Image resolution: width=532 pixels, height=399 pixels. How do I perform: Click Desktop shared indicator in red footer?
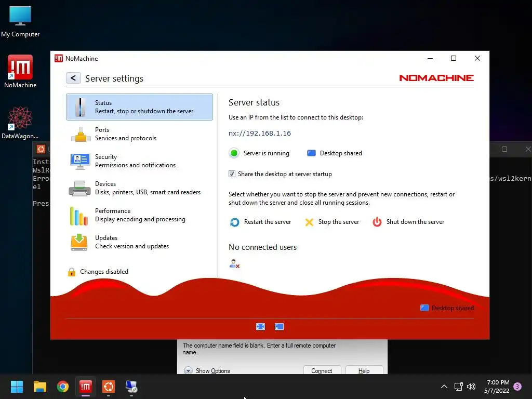click(447, 308)
